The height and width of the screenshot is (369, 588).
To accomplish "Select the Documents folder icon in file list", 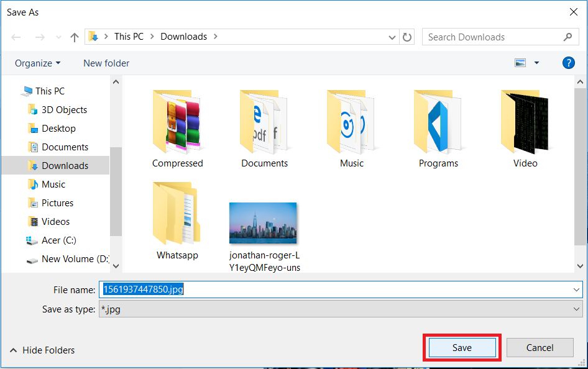I will (x=264, y=121).
